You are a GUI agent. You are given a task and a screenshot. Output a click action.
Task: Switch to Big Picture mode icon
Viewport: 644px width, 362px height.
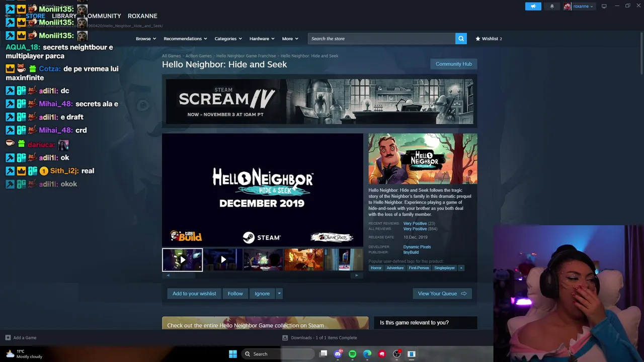tap(604, 6)
